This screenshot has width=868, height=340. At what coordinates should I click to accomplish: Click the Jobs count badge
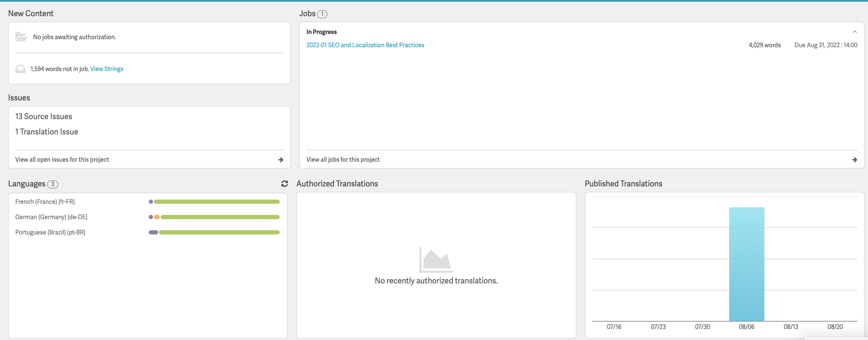(x=322, y=14)
